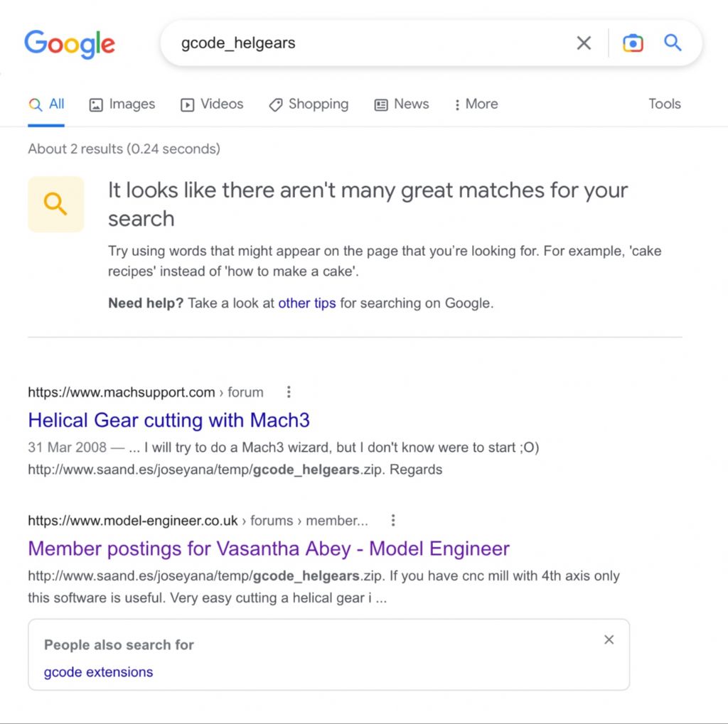Viewport: 728px width, 724px height.
Task: Open options dots for machsupport.com result
Action: pyautogui.click(x=289, y=392)
